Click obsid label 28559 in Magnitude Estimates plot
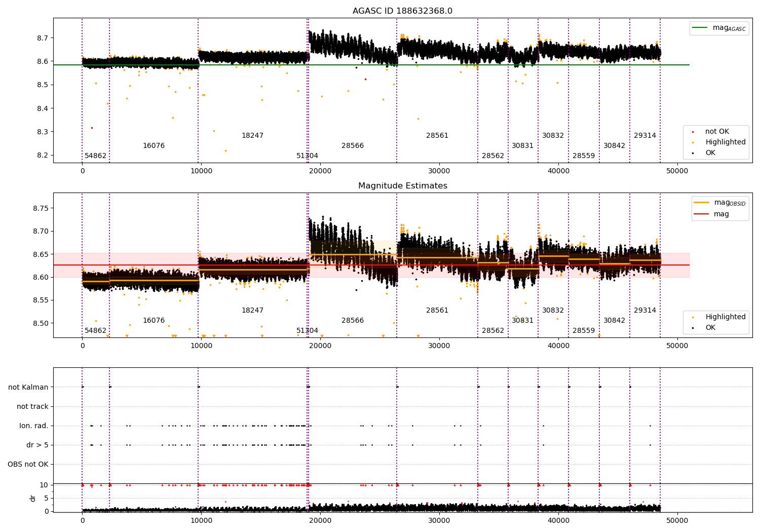 (x=584, y=331)
